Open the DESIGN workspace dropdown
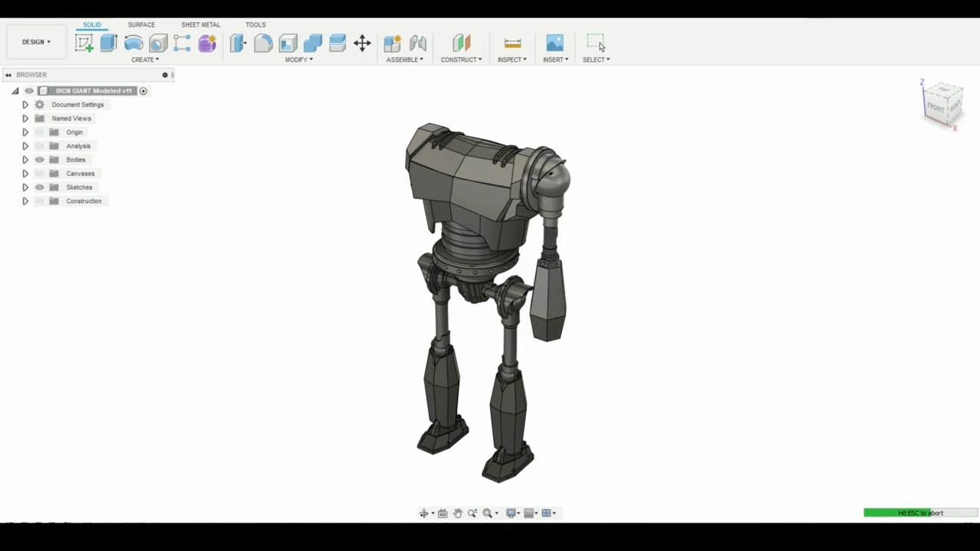 pyautogui.click(x=36, y=42)
